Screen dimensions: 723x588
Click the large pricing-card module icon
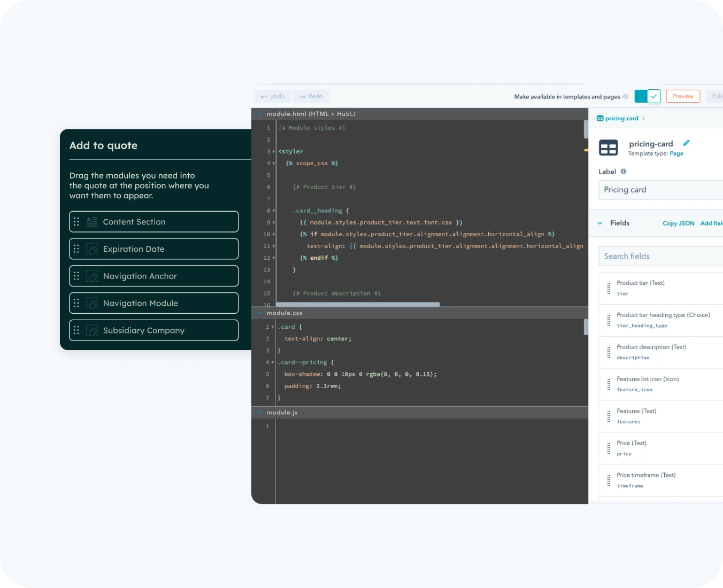point(609,148)
